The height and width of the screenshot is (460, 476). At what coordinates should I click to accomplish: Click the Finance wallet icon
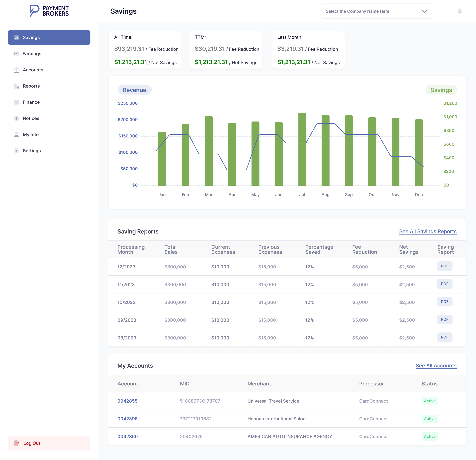coord(16,102)
